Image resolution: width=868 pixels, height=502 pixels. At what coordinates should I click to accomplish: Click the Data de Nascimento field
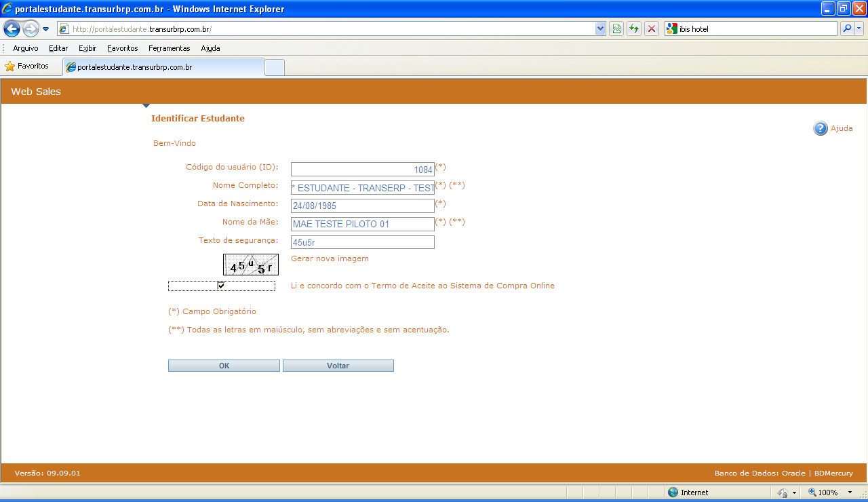tap(362, 206)
